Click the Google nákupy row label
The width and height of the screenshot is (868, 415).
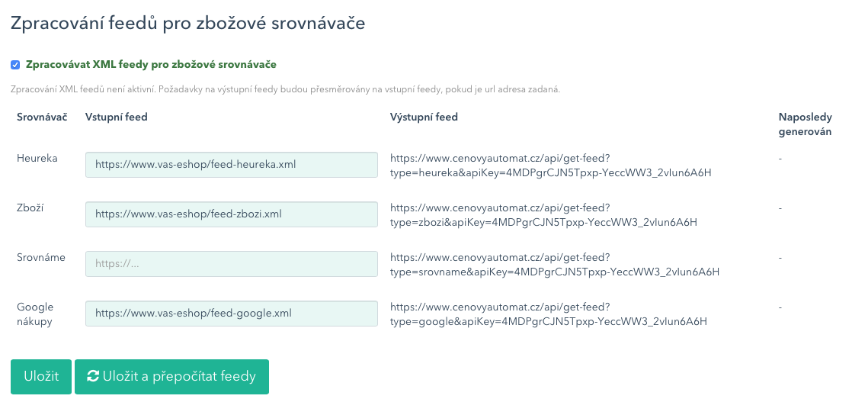(x=35, y=314)
